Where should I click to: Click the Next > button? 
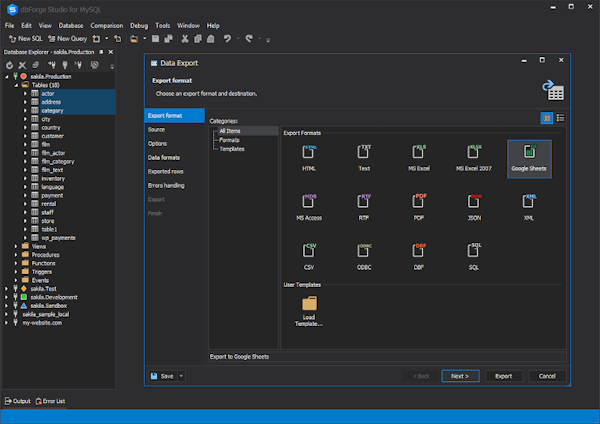point(460,376)
